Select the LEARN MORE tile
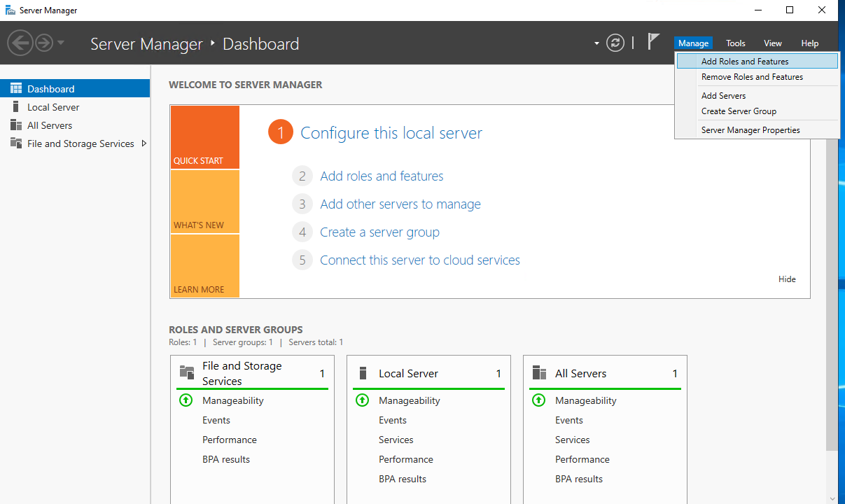The image size is (845, 504). 204,266
